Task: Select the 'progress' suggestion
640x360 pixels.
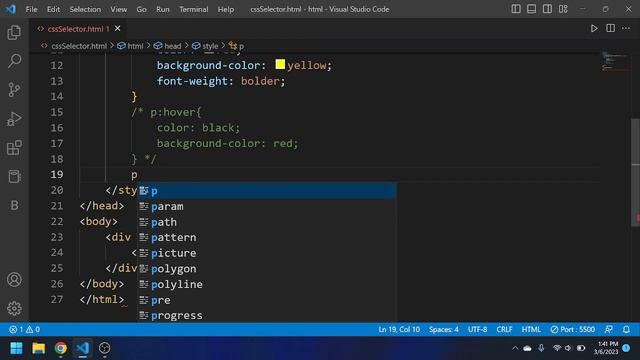Action: [267, 315]
